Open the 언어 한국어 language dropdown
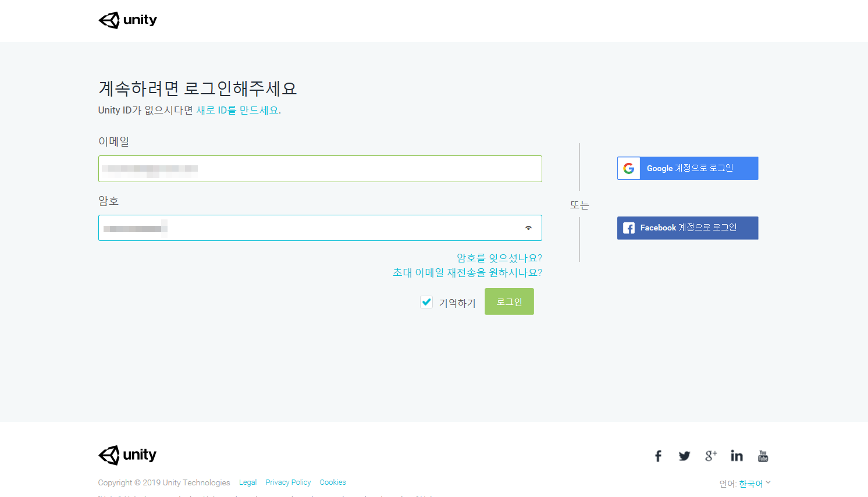Image resolution: width=868 pixels, height=497 pixels. (755, 484)
